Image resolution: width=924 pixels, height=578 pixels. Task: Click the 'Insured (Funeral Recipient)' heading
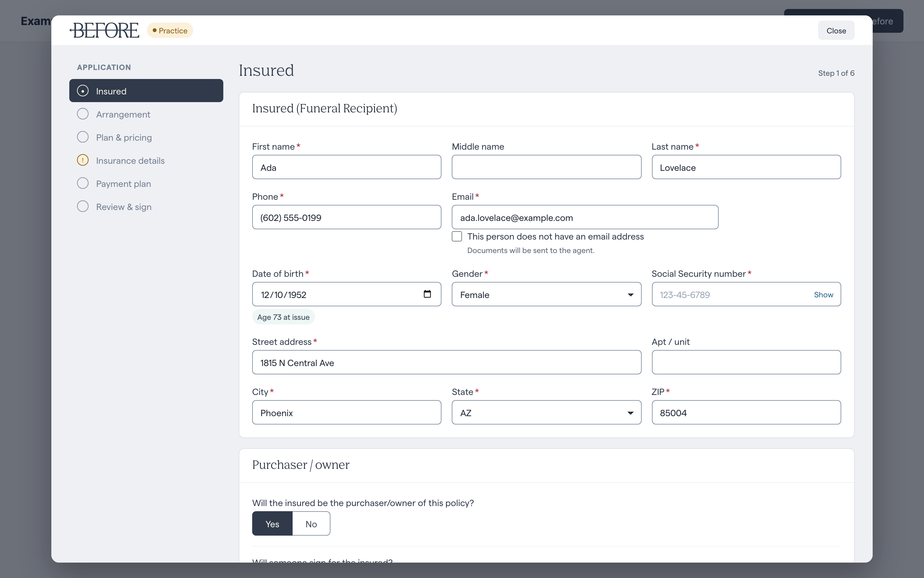(325, 109)
